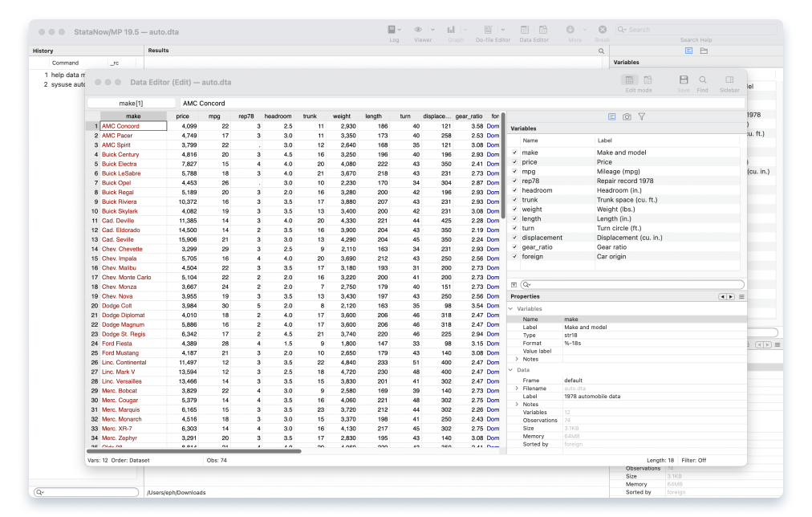The width and height of the screenshot is (812, 517).
Task: Click the Properties previous variable arrow
Action: coord(722,297)
